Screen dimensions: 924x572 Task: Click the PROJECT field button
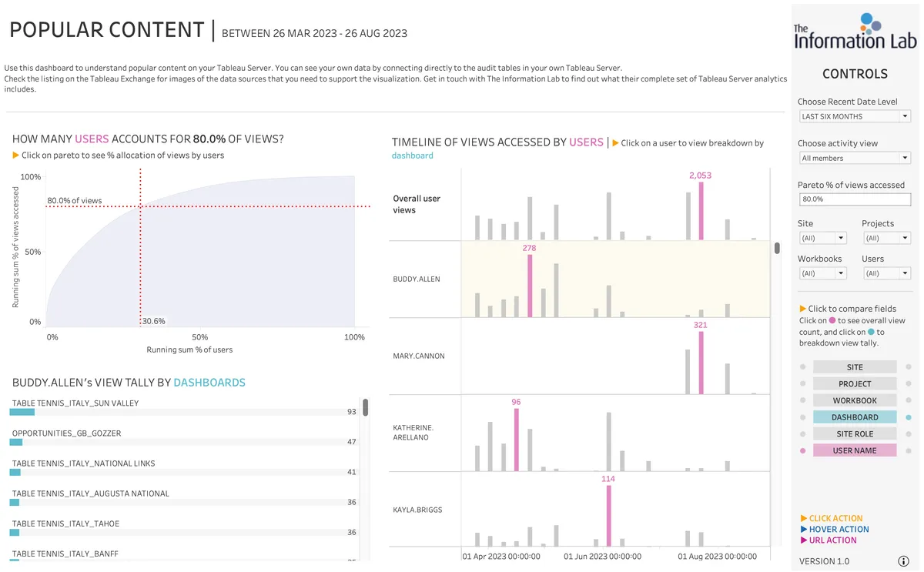point(855,383)
